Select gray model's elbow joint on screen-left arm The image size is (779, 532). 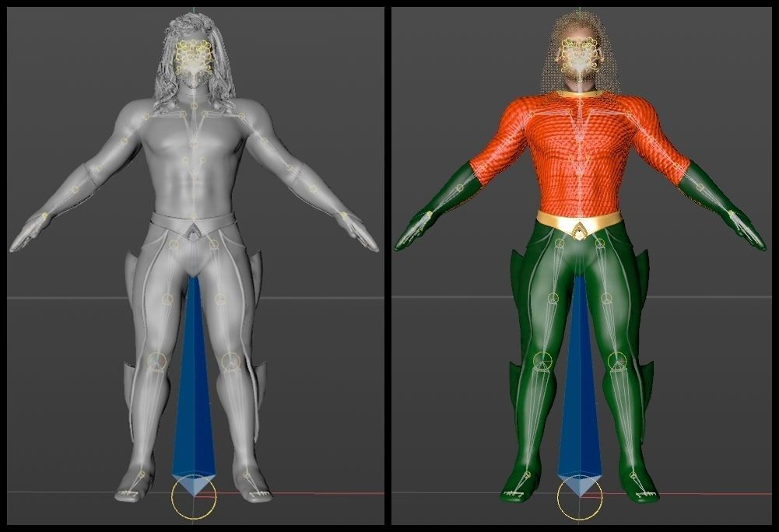[x=97, y=169]
